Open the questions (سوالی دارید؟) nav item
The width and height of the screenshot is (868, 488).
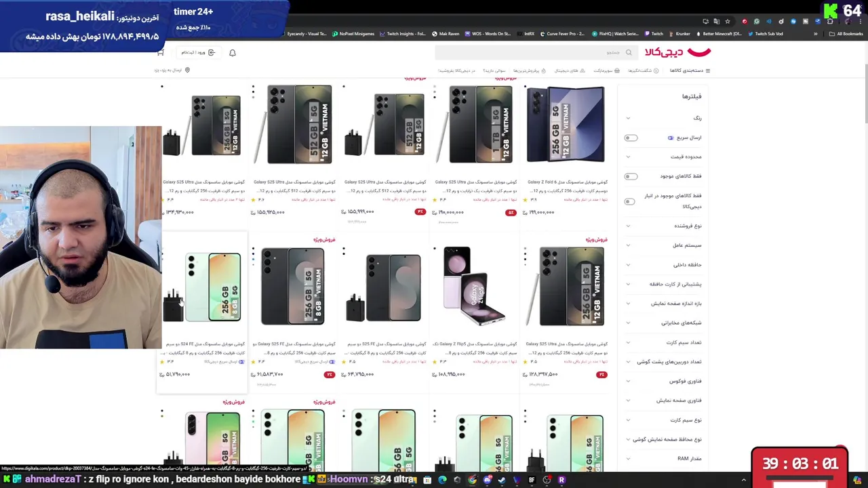494,70
